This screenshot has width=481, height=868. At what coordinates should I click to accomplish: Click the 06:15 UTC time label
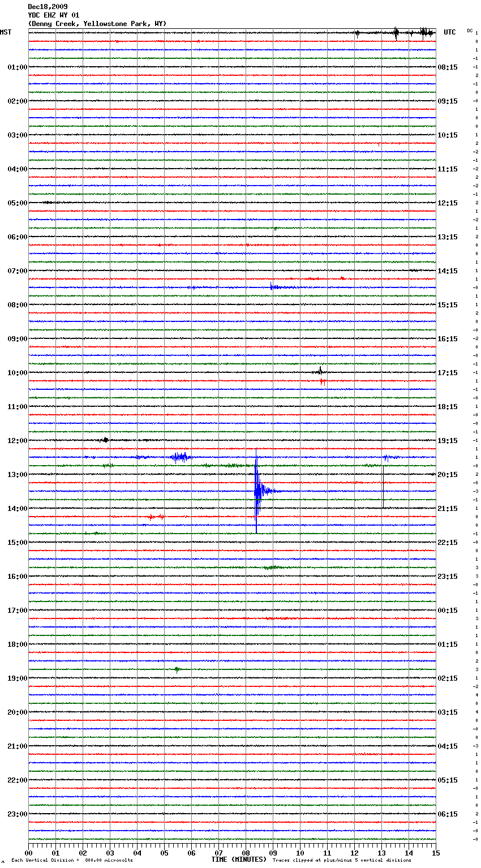pyautogui.click(x=448, y=814)
